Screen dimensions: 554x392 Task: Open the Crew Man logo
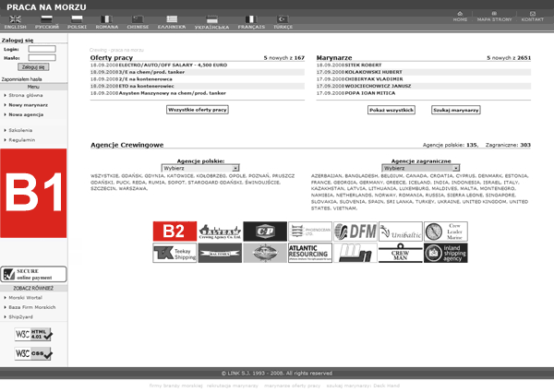tap(401, 253)
